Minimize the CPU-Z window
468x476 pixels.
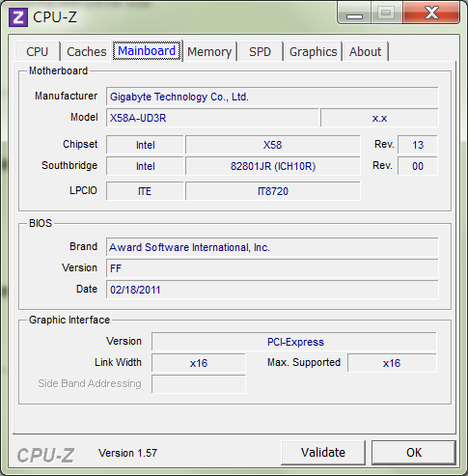354,14
